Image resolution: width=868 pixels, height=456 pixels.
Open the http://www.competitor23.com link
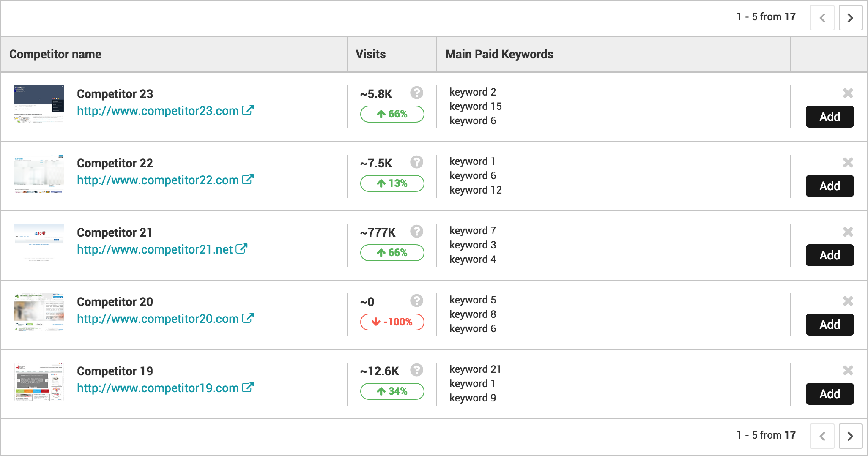pyautogui.click(x=158, y=111)
